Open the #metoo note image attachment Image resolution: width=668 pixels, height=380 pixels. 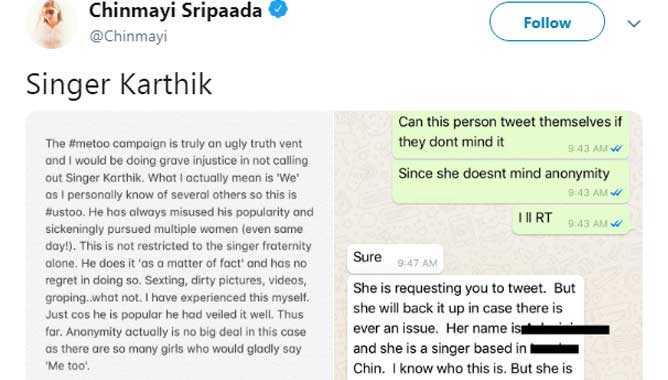click(178, 245)
